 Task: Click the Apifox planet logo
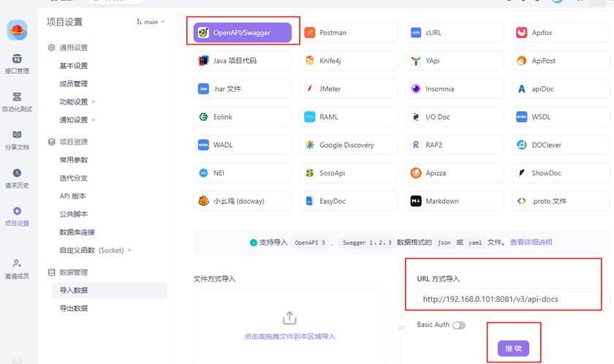(x=17, y=30)
